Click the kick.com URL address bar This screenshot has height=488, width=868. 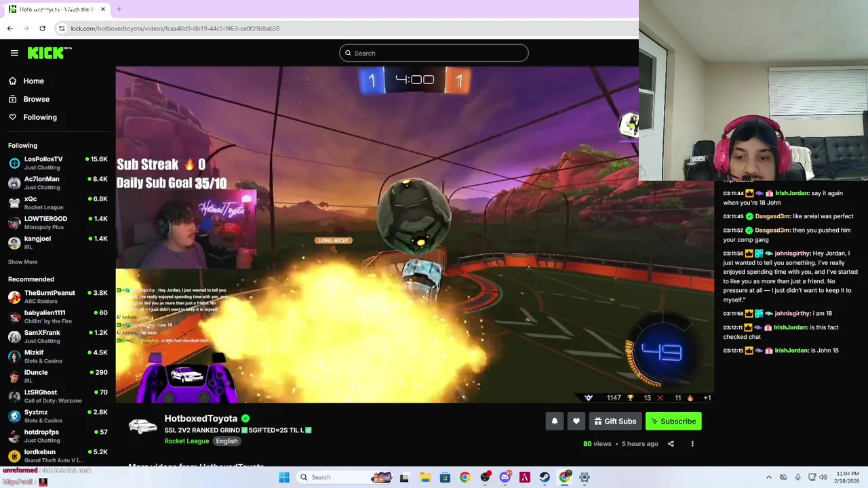point(175,28)
